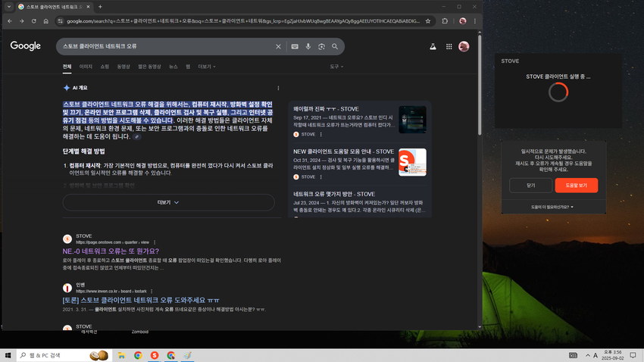Show hidden system tray icons
This screenshot has width=644, height=362.
(588, 355)
